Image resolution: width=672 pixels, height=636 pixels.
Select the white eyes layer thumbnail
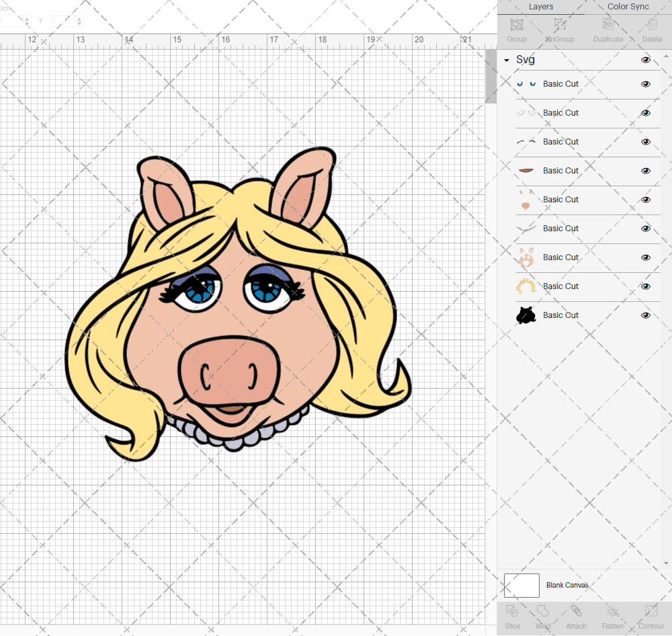click(526, 113)
